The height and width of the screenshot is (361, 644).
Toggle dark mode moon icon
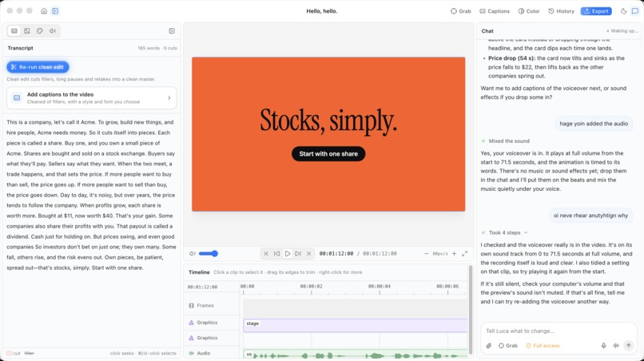tap(623, 11)
